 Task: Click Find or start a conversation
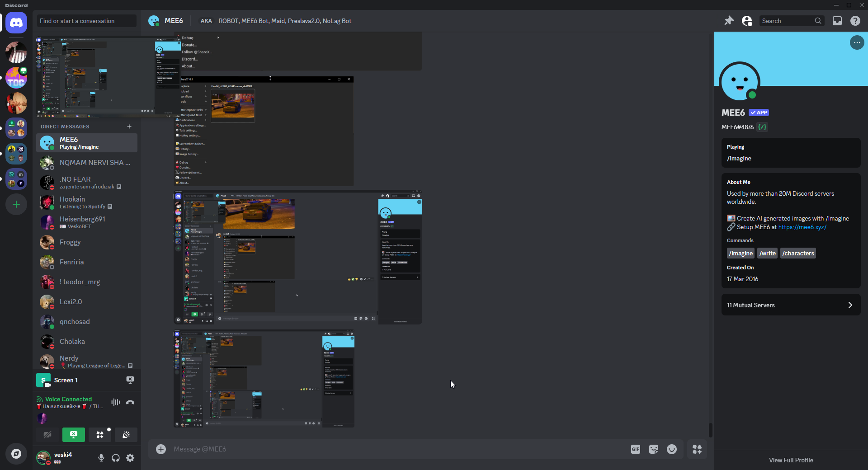tap(86, 21)
